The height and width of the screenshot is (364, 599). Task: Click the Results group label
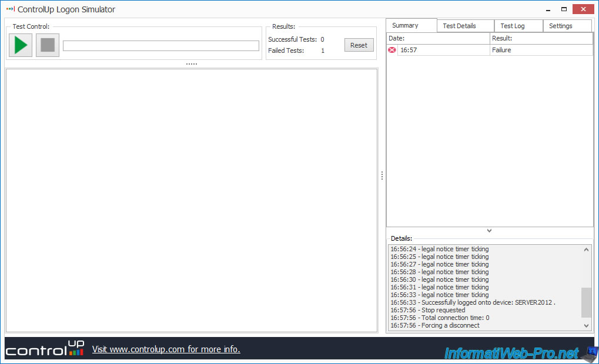(x=283, y=26)
